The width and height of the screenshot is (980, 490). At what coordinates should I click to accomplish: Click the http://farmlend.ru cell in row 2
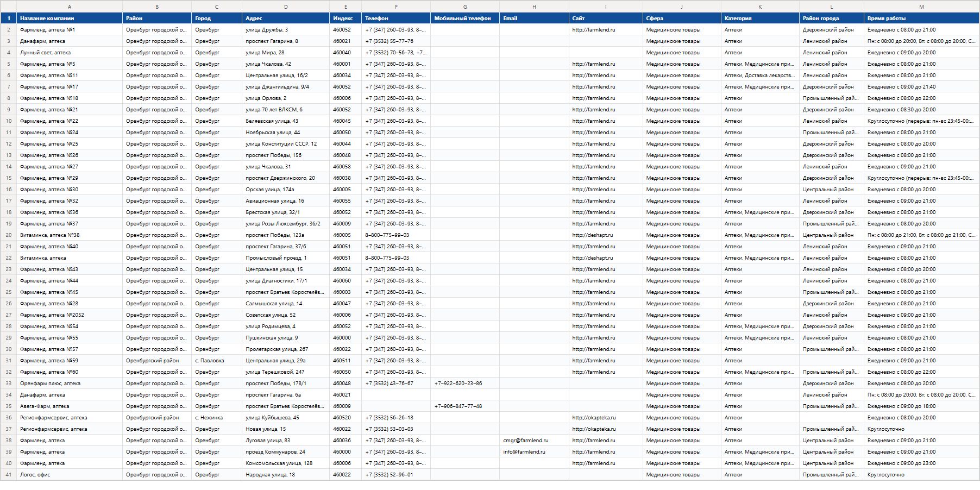pos(606,30)
